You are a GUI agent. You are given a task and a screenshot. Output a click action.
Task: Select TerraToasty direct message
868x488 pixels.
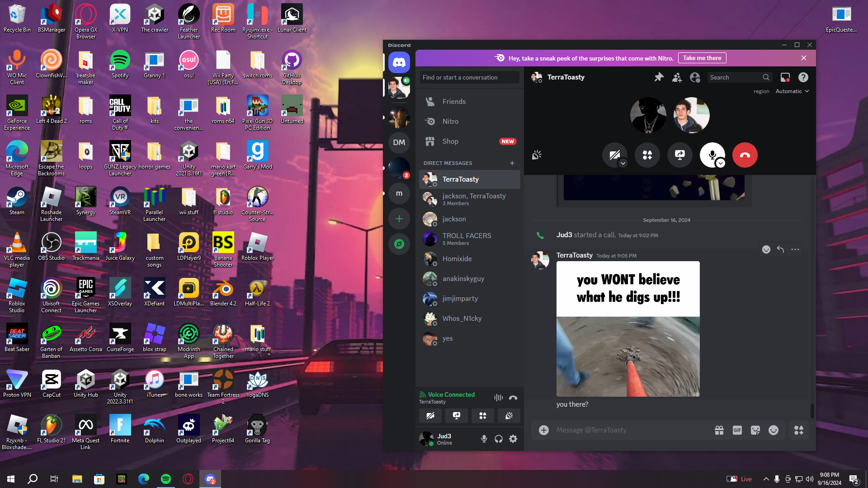point(469,179)
